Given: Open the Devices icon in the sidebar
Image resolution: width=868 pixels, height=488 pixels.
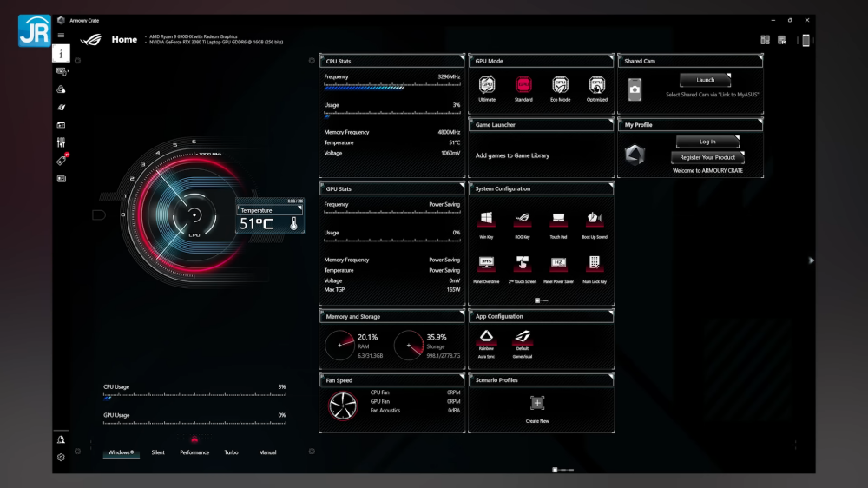Looking at the screenshot, I should click(x=62, y=71).
